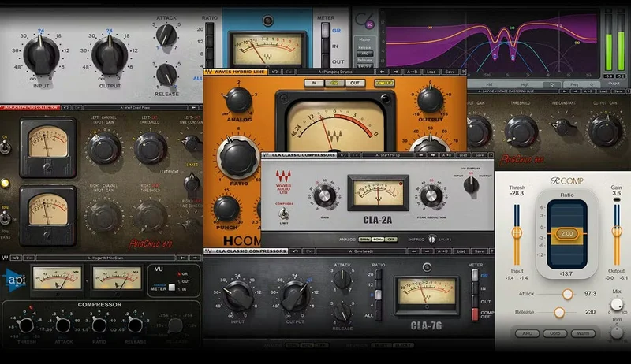This screenshot has height=364, width=631.
Task: Open CLA-2A preset menu 'Start Me Up'
Action: 388,155
